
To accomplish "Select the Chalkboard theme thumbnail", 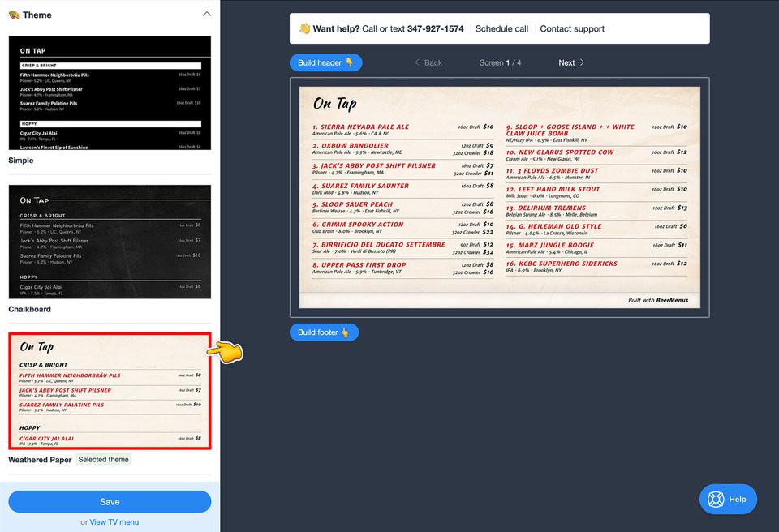I will pyautogui.click(x=108, y=239).
